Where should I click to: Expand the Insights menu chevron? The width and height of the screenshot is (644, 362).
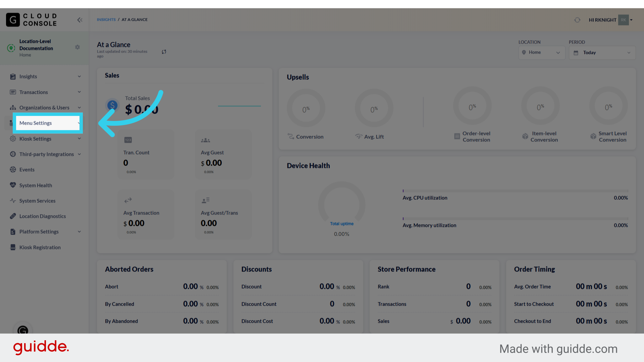point(79,76)
